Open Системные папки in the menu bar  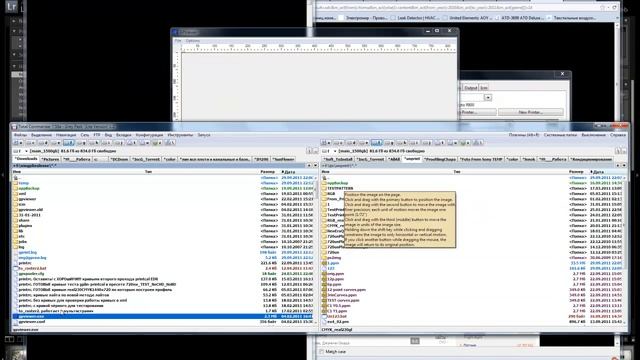(560, 135)
